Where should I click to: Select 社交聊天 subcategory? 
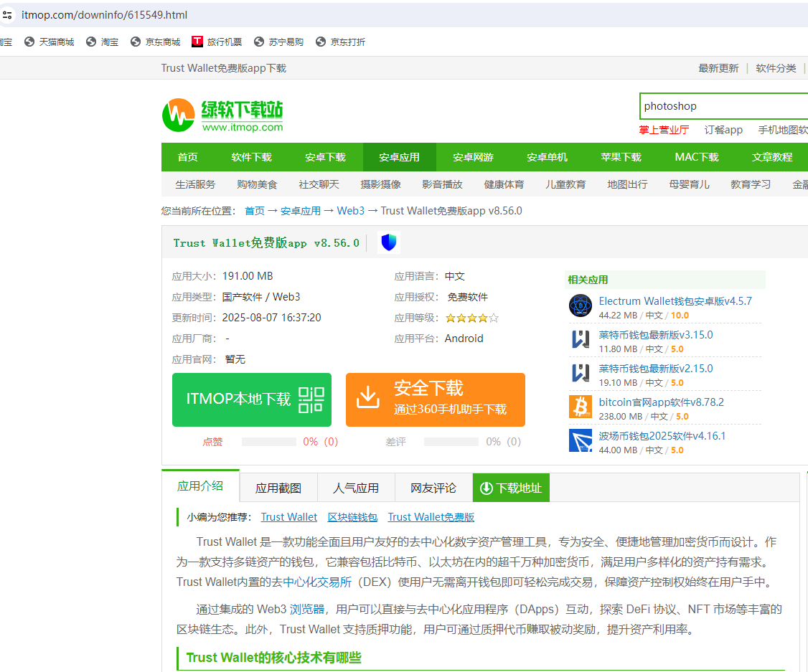pyautogui.click(x=319, y=184)
